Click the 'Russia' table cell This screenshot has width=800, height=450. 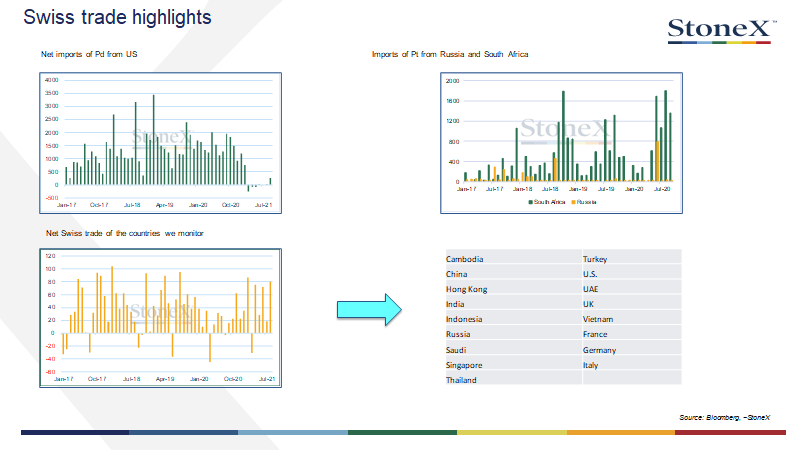click(x=513, y=332)
